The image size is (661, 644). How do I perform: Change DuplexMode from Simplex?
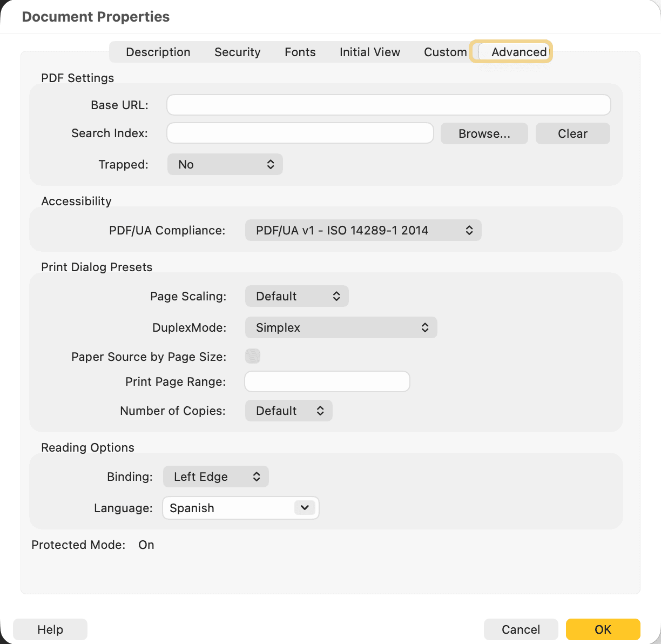pyautogui.click(x=341, y=327)
